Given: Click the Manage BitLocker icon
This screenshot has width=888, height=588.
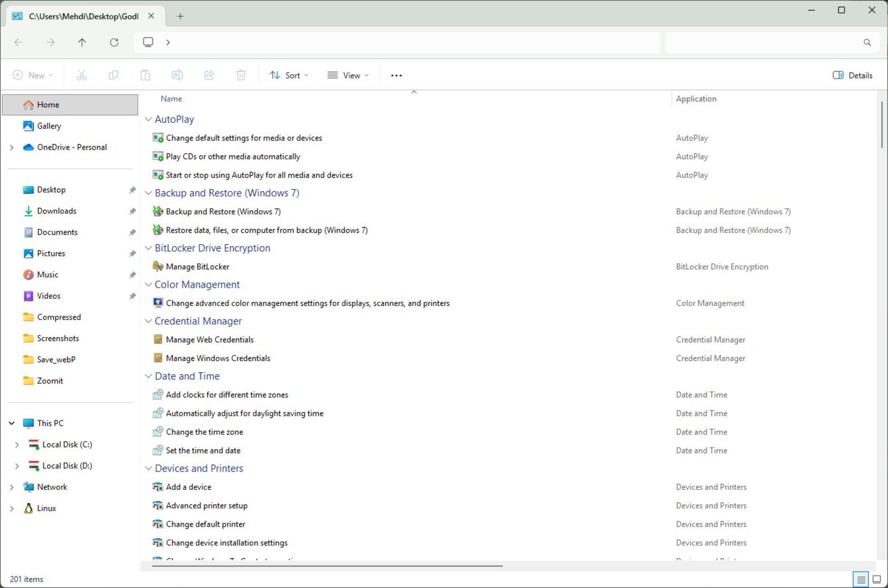Looking at the screenshot, I should click(158, 266).
